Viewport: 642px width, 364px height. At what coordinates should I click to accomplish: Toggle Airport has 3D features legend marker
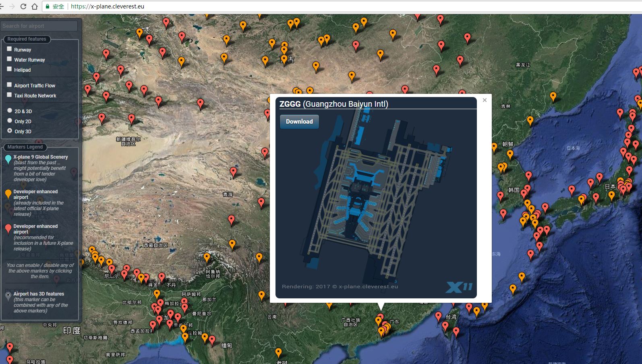[8, 296]
